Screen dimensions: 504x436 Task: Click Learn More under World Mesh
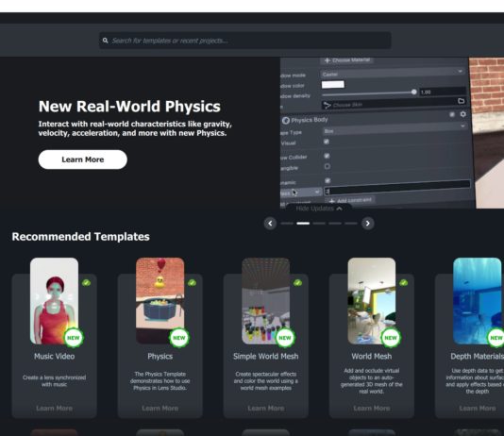pyautogui.click(x=372, y=408)
